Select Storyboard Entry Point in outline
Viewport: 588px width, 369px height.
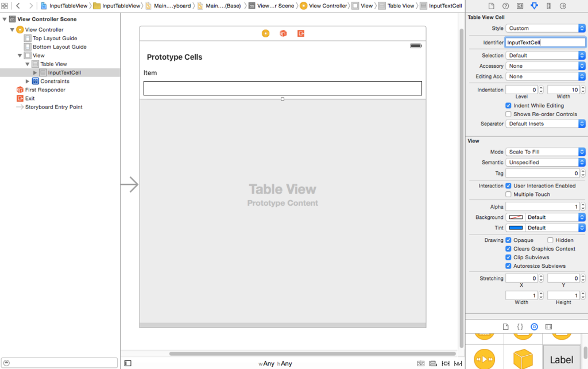pos(53,107)
